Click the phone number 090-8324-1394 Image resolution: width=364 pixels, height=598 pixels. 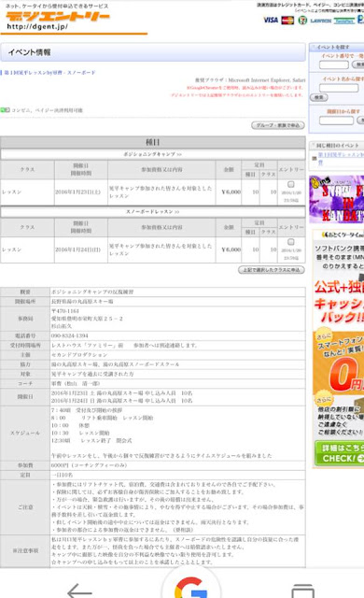70,335
